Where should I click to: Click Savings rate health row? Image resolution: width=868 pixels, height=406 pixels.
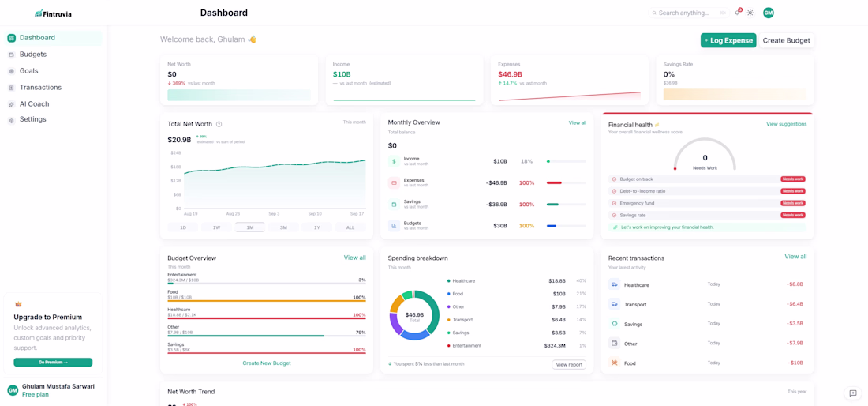[x=708, y=215]
